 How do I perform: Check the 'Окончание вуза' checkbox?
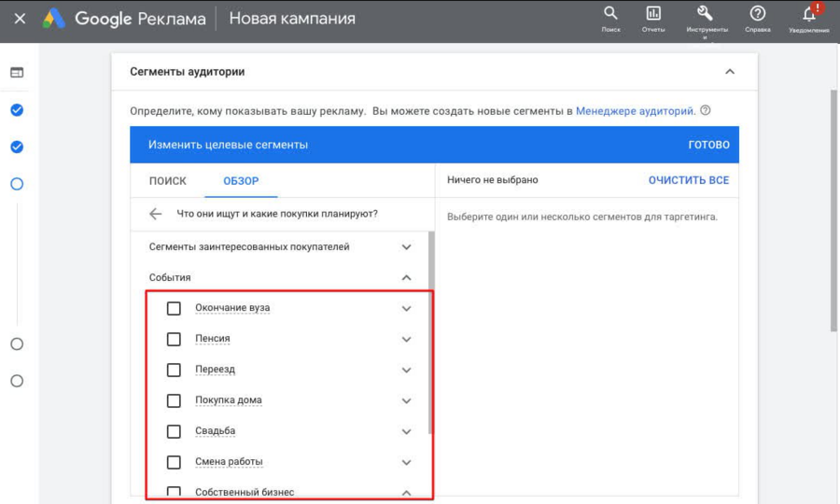pyautogui.click(x=174, y=308)
